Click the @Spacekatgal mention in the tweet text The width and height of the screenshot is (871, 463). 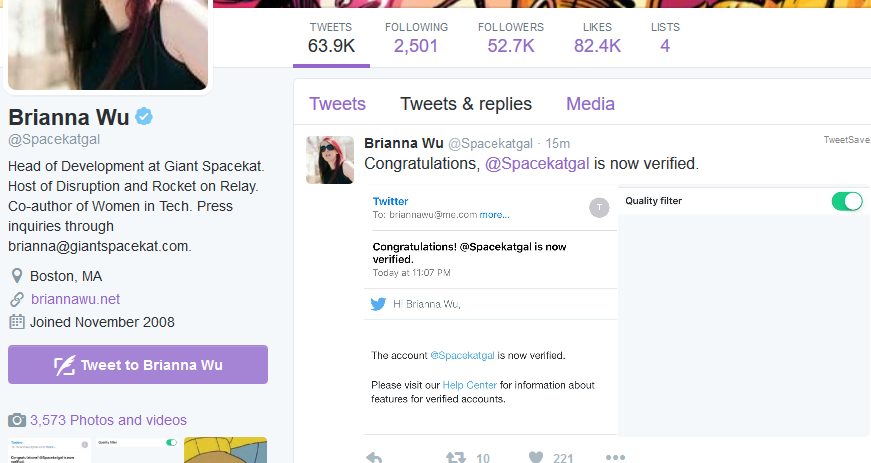click(x=537, y=164)
